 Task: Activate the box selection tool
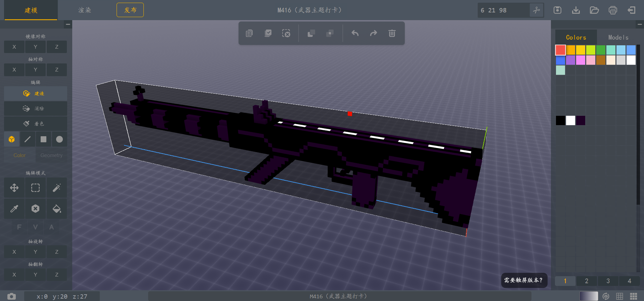pos(35,188)
